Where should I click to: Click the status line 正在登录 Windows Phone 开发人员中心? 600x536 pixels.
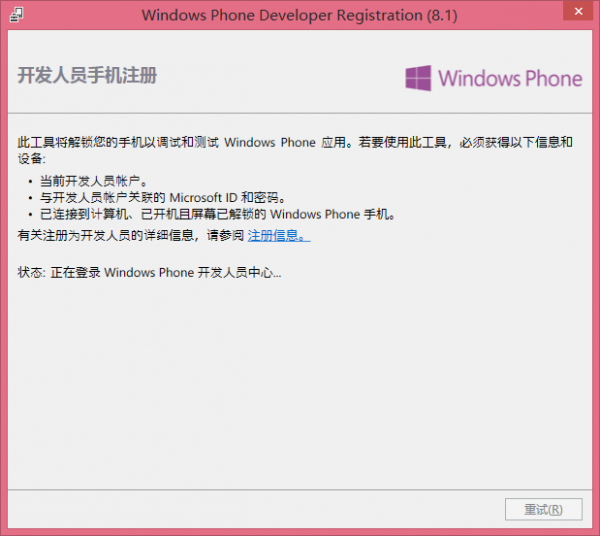pyautogui.click(x=149, y=272)
